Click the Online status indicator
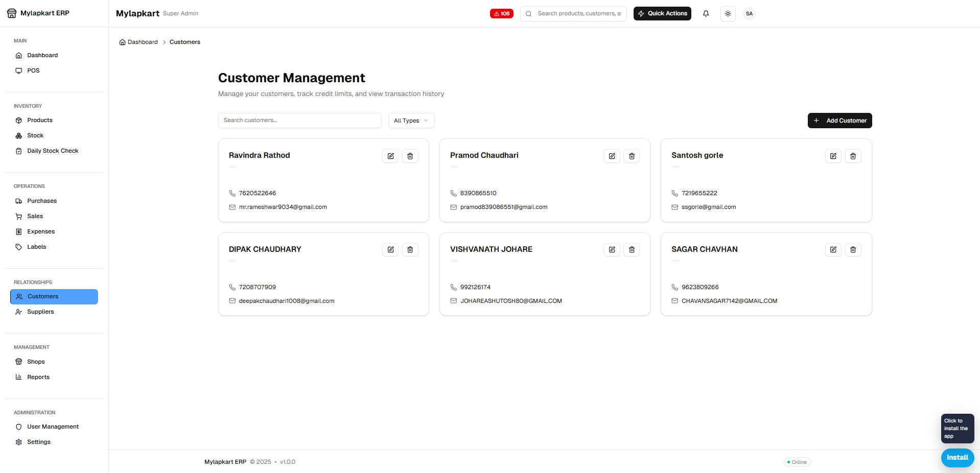This screenshot has width=980, height=473. pyautogui.click(x=797, y=462)
